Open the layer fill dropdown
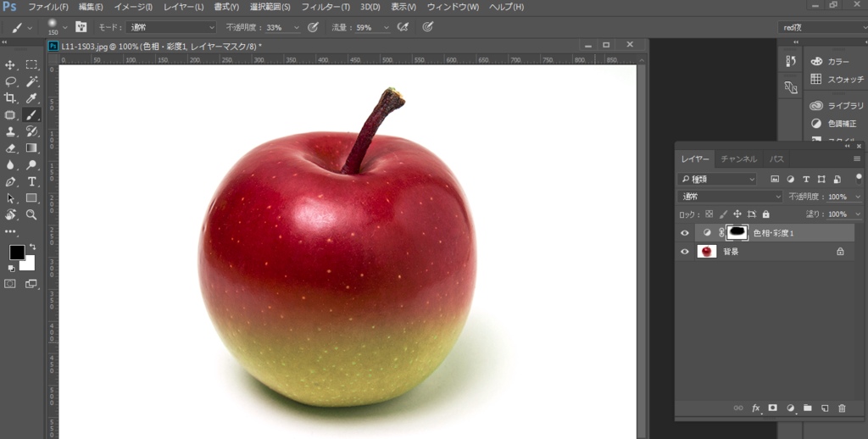 (x=858, y=214)
